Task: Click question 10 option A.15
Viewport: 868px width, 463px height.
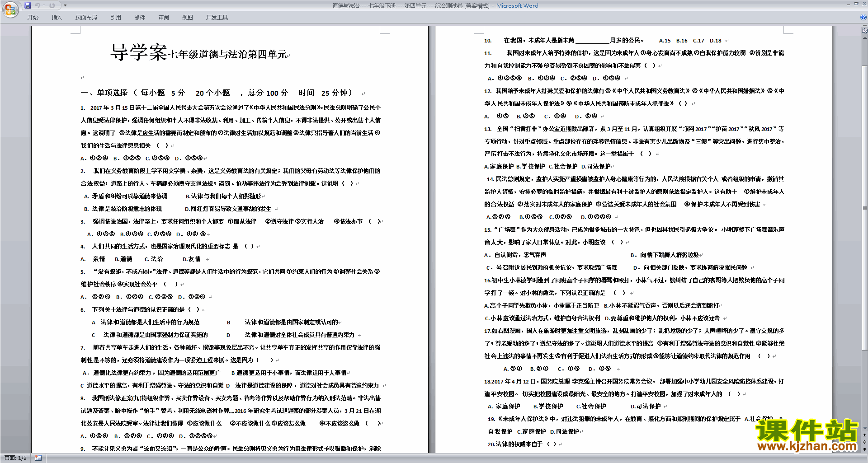Action: point(665,41)
